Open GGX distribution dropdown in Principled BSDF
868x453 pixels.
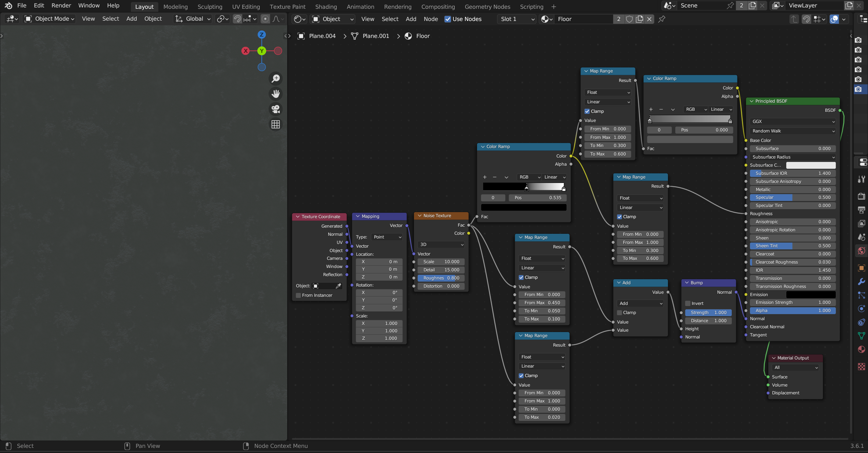793,121
